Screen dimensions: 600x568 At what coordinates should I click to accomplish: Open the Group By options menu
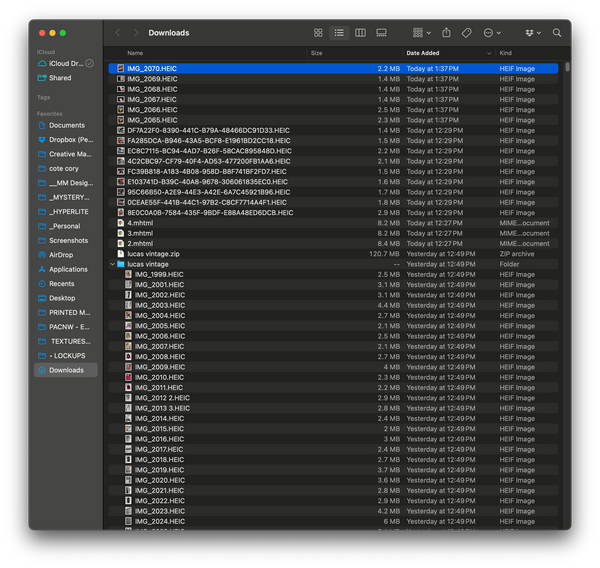(x=422, y=33)
